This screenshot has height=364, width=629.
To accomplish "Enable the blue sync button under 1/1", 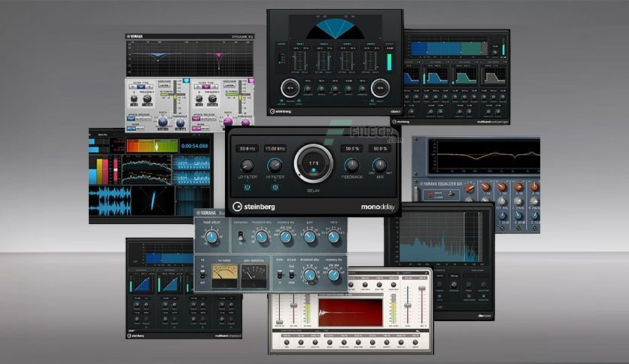I will 314,171.
